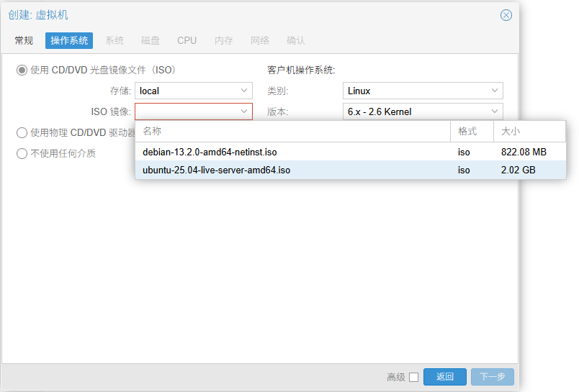
Task: Click the 返回 button
Action: tap(444, 377)
